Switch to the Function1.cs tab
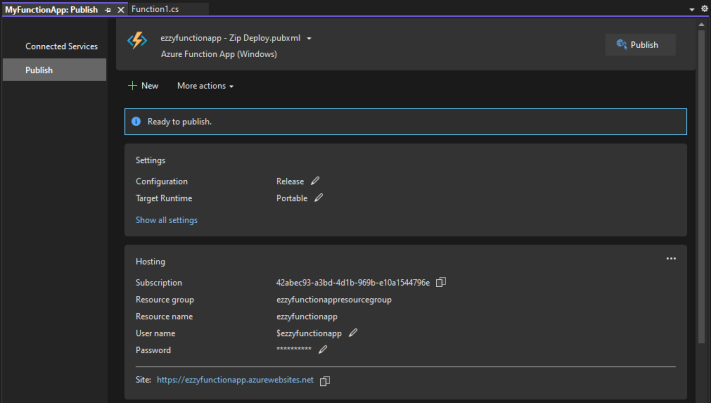This screenshot has height=403, width=711. tap(155, 9)
